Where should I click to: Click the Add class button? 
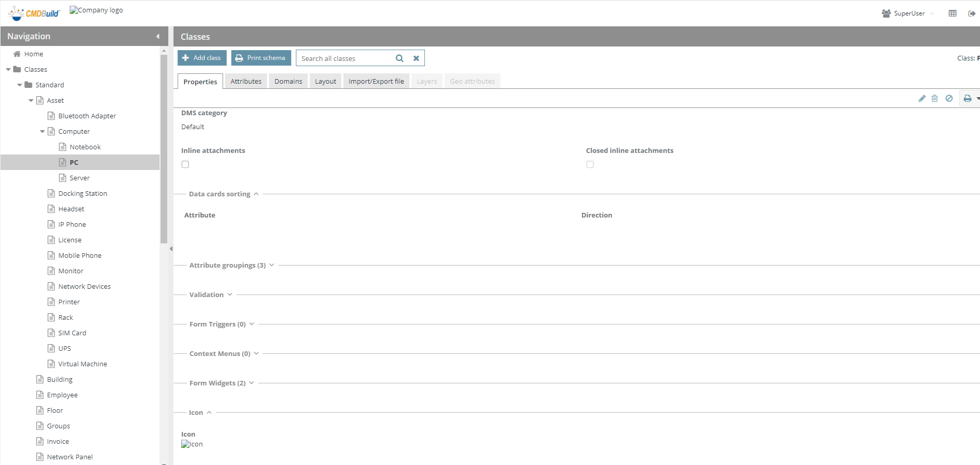tap(202, 58)
